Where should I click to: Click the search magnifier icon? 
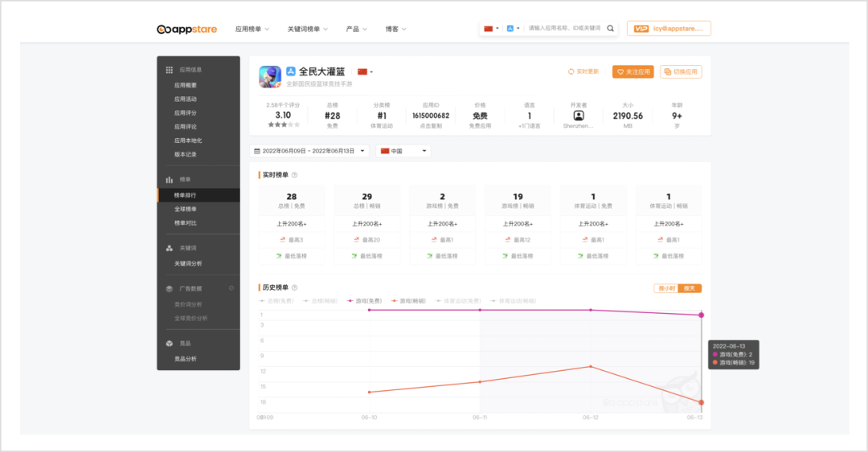[x=611, y=28]
